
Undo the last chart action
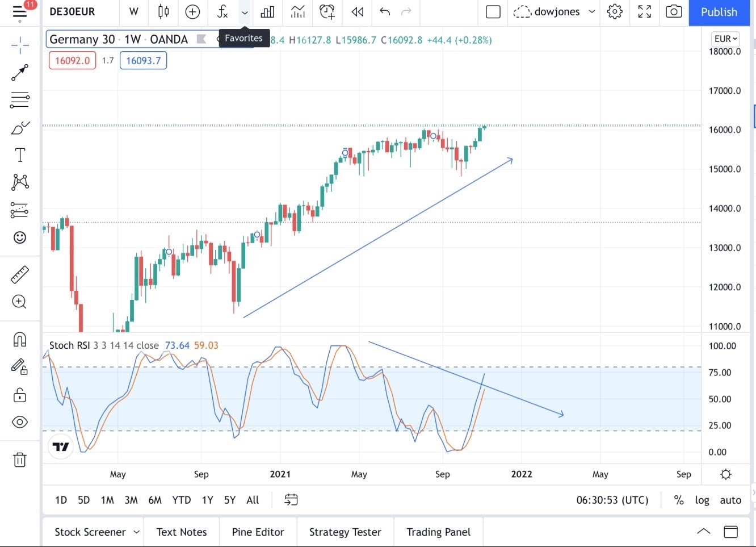click(x=385, y=12)
